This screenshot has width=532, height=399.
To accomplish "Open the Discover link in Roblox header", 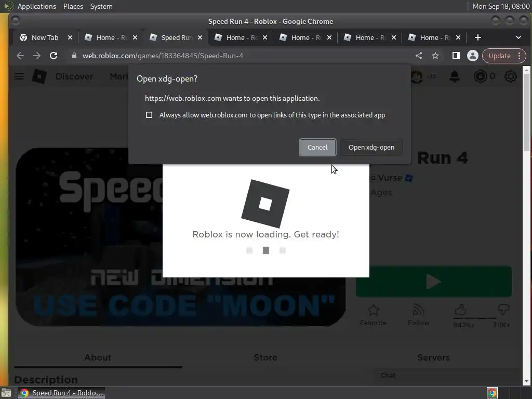I will (x=74, y=77).
